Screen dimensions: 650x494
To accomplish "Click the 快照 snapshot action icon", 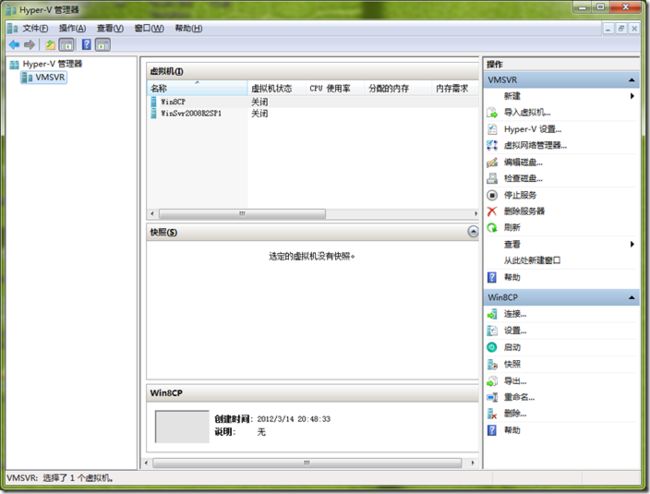I will pos(492,364).
